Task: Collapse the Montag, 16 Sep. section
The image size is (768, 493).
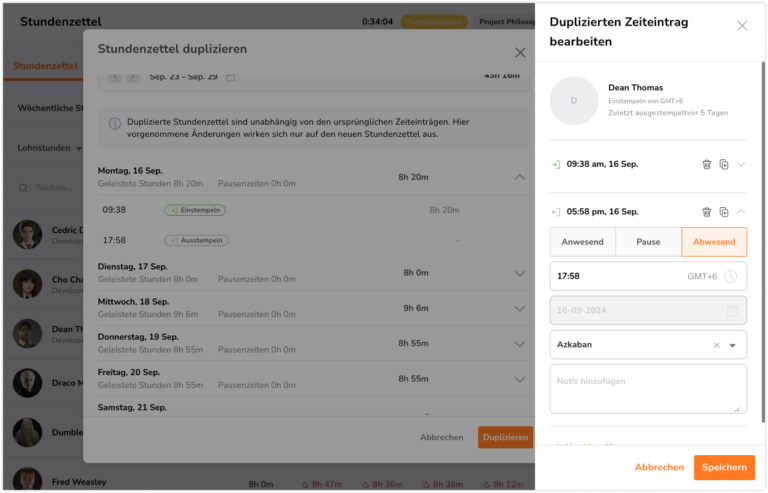Action: pyautogui.click(x=520, y=177)
